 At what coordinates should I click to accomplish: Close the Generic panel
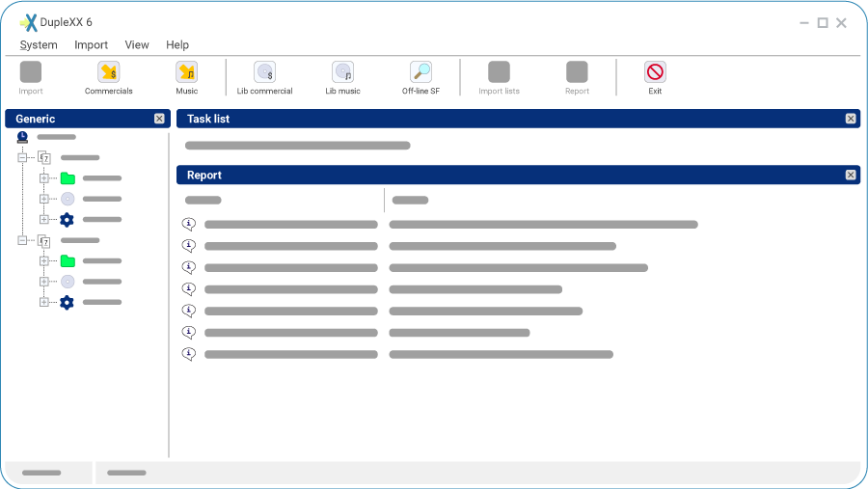159,119
